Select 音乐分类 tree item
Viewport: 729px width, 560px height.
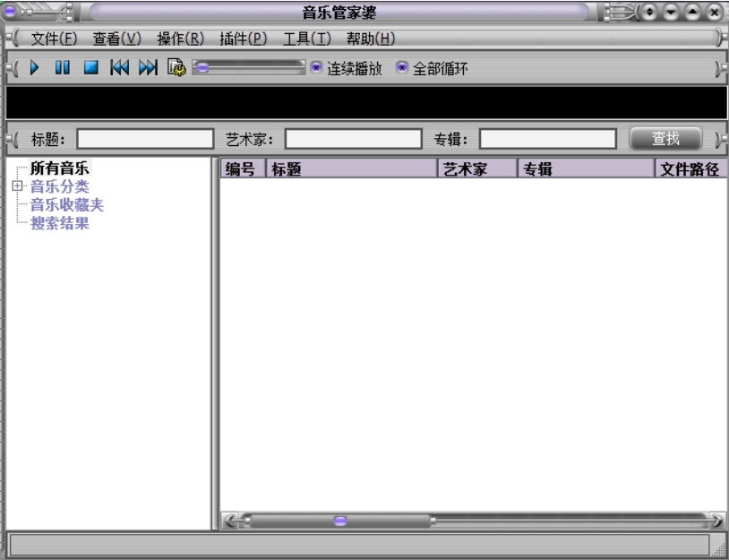[59, 186]
